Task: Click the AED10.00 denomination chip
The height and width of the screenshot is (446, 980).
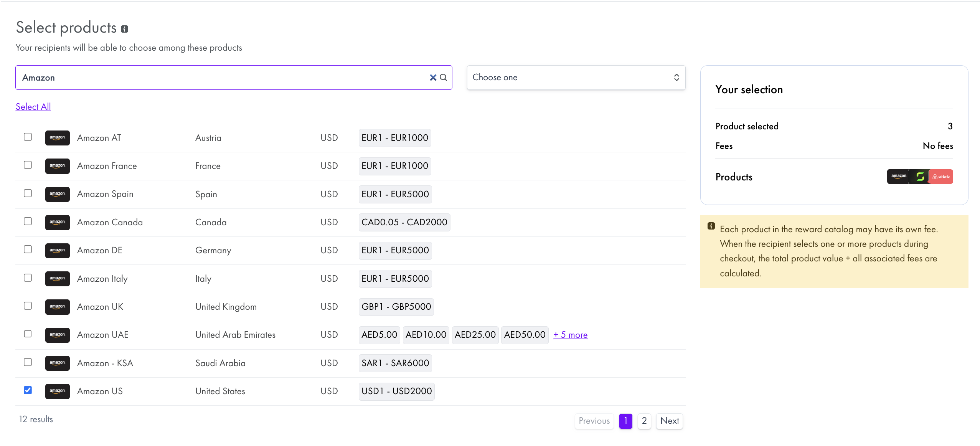Action: point(426,335)
